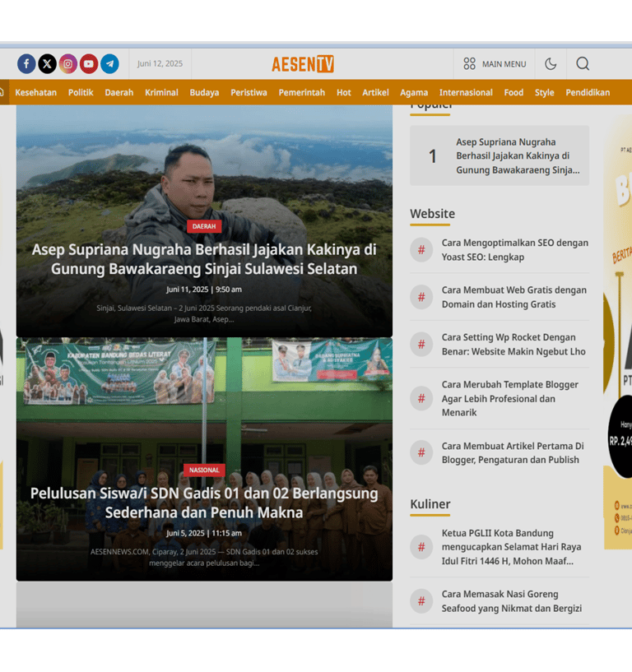Click hash icon beside Template Blogger article
The width and height of the screenshot is (632, 672).
pyautogui.click(x=421, y=399)
